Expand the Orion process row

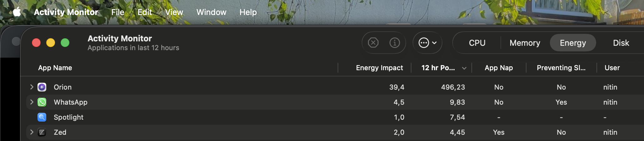coord(32,87)
